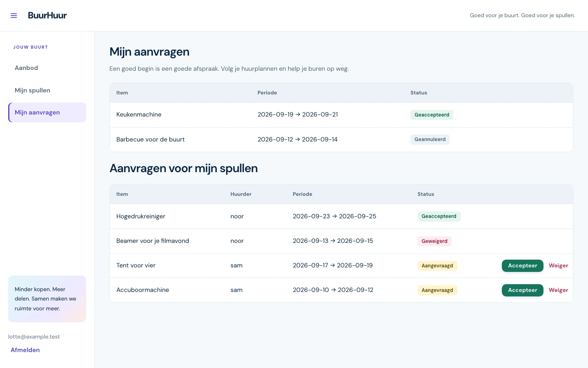The height and width of the screenshot is (368, 588).
Task: Go to Mijn spullen in sidebar
Action: [47, 90]
